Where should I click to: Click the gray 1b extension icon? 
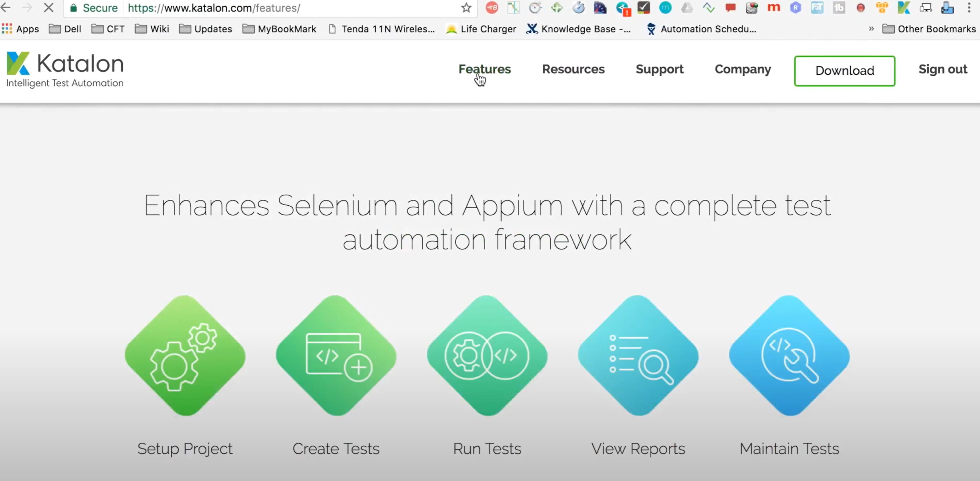(x=839, y=8)
